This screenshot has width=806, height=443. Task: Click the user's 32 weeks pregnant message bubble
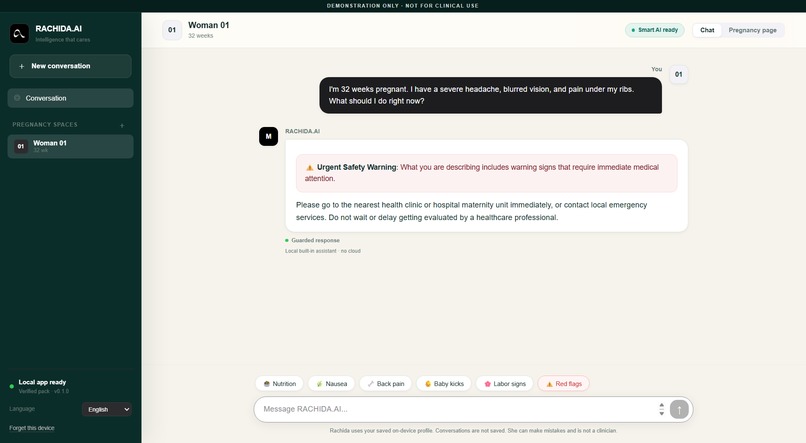pyautogui.click(x=490, y=96)
